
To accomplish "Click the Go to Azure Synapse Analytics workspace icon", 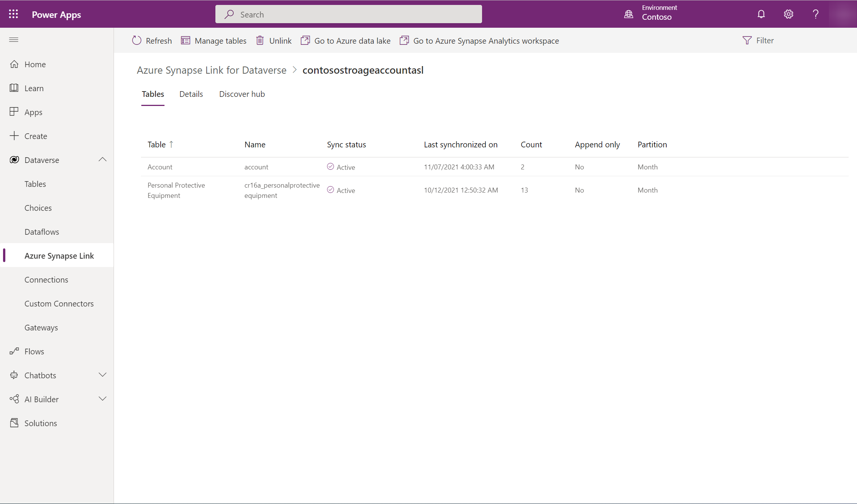I will tap(403, 40).
